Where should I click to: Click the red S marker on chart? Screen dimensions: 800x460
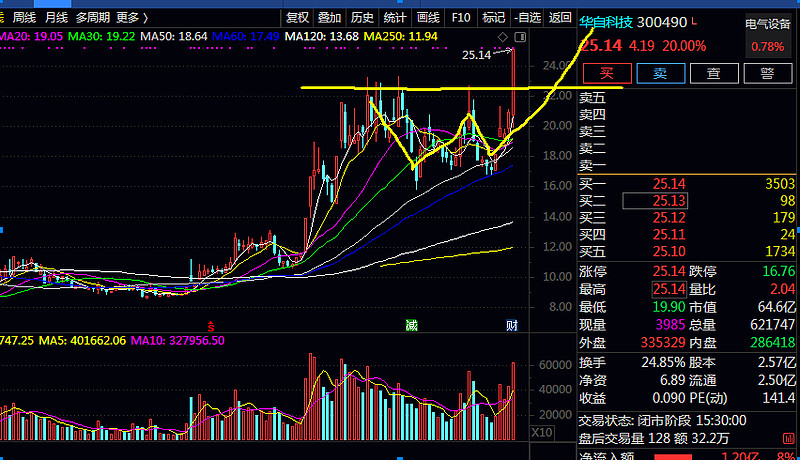click(x=211, y=326)
